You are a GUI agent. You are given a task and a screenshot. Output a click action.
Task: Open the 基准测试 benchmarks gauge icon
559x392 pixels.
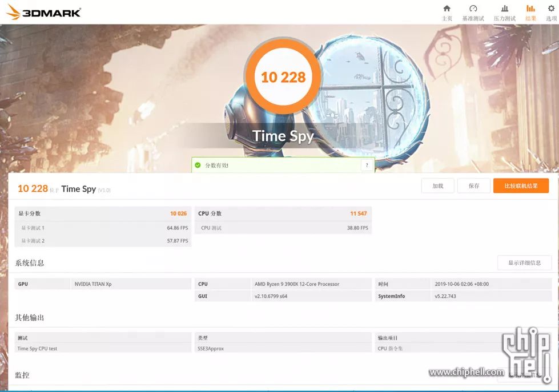(473, 9)
